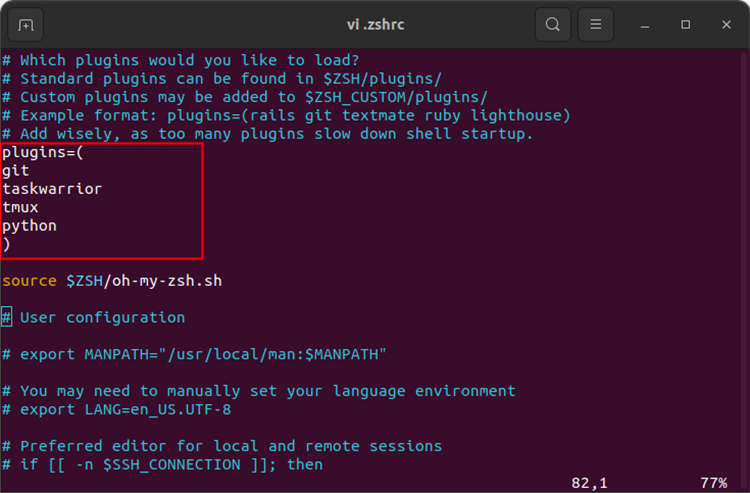Open the hamburger menu
The width and height of the screenshot is (750, 493).
point(596,24)
